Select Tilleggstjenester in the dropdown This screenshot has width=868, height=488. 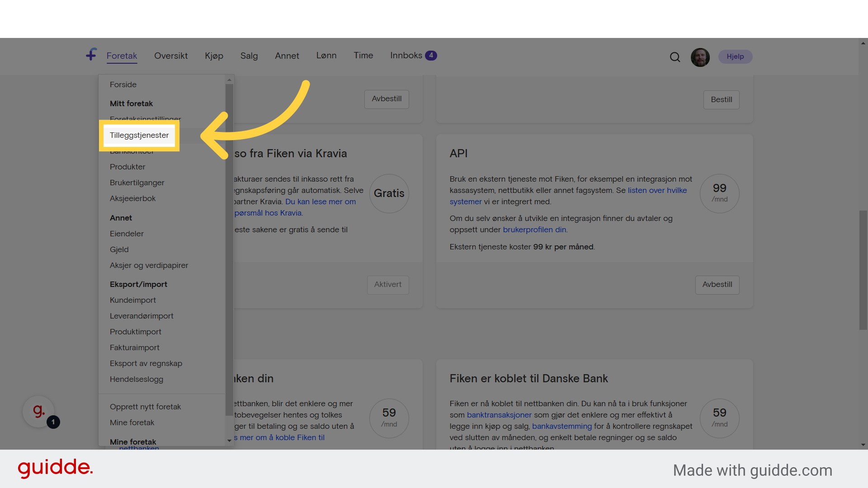tap(139, 135)
